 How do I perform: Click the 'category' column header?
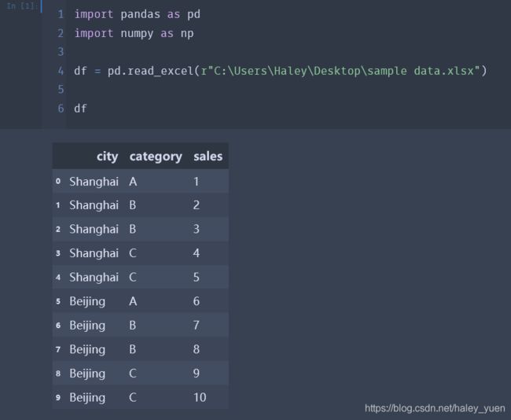coord(156,157)
